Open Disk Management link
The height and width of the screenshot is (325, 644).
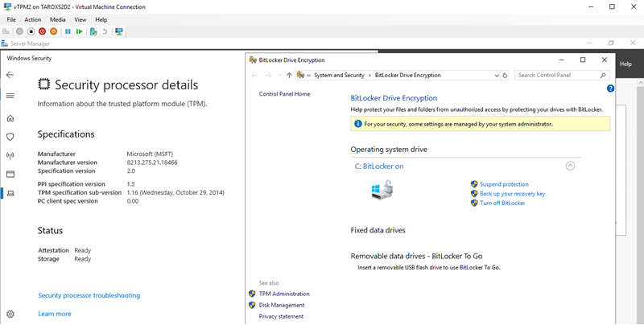[281, 306]
